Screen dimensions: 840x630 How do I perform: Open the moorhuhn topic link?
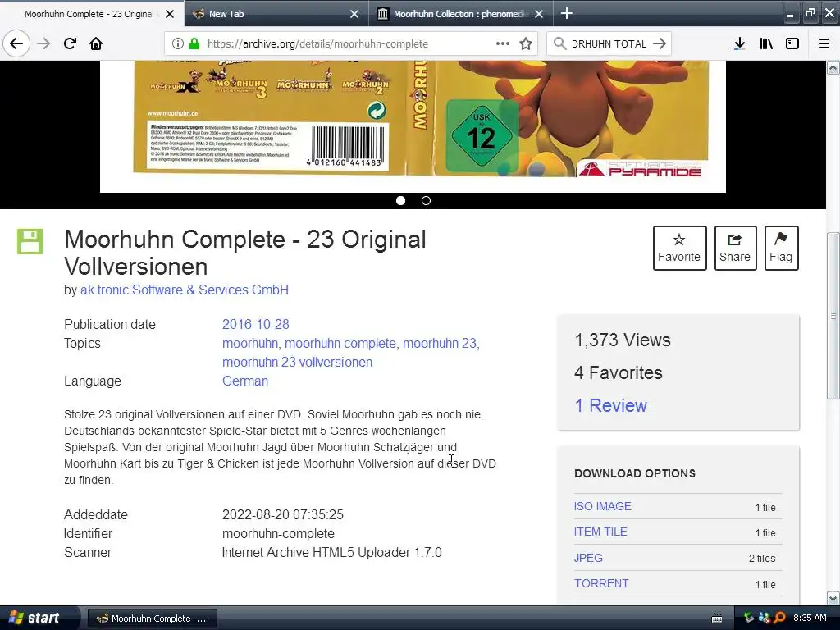tap(249, 343)
